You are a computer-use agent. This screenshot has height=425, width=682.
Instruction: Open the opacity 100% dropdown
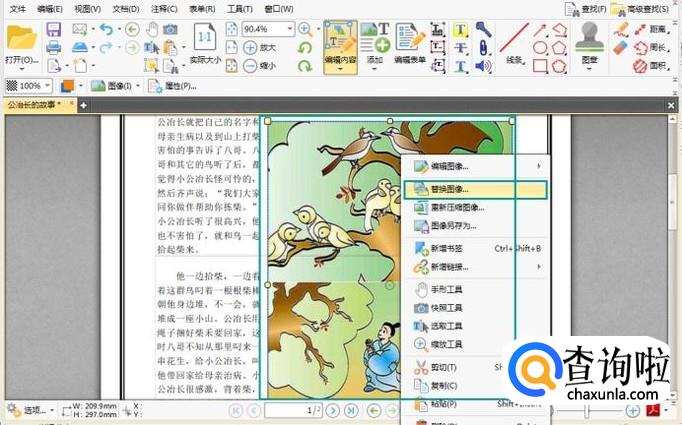(x=47, y=86)
